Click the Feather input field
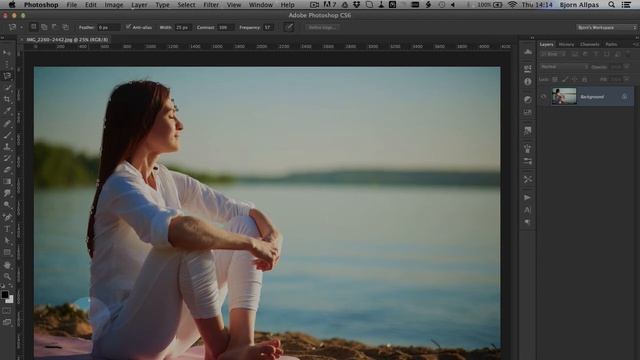This screenshot has width=640, height=360. tap(108, 27)
